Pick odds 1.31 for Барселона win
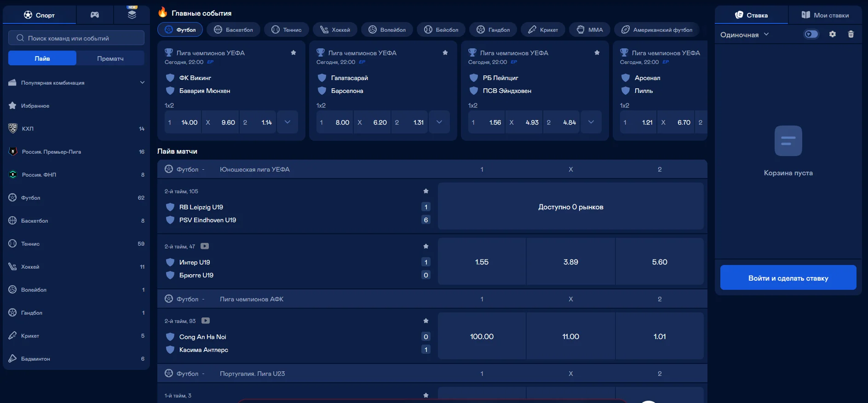This screenshot has width=868, height=403. [x=409, y=122]
